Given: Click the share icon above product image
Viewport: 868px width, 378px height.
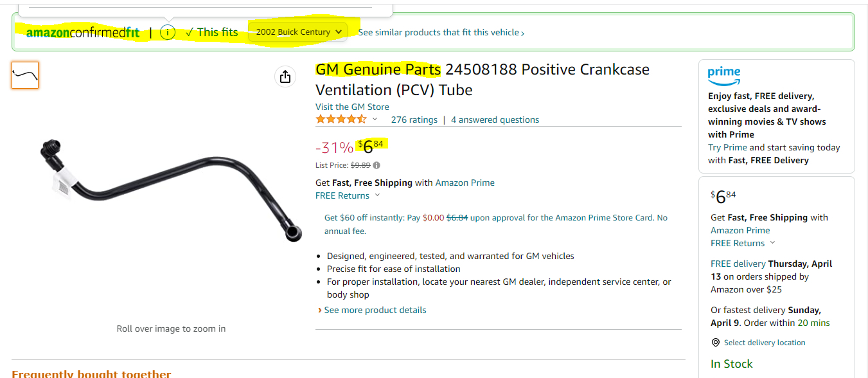Looking at the screenshot, I should point(285,77).
